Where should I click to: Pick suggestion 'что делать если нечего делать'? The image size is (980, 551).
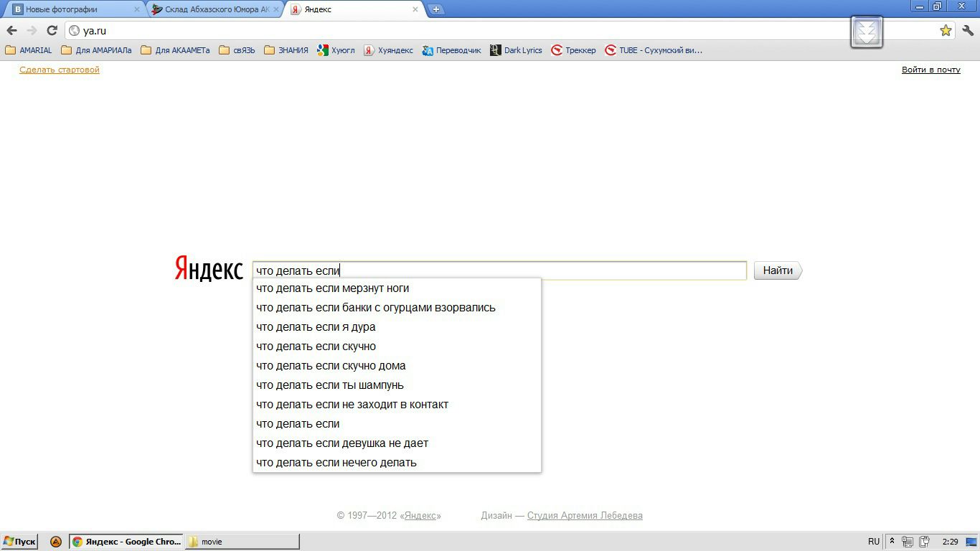(397, 463)
